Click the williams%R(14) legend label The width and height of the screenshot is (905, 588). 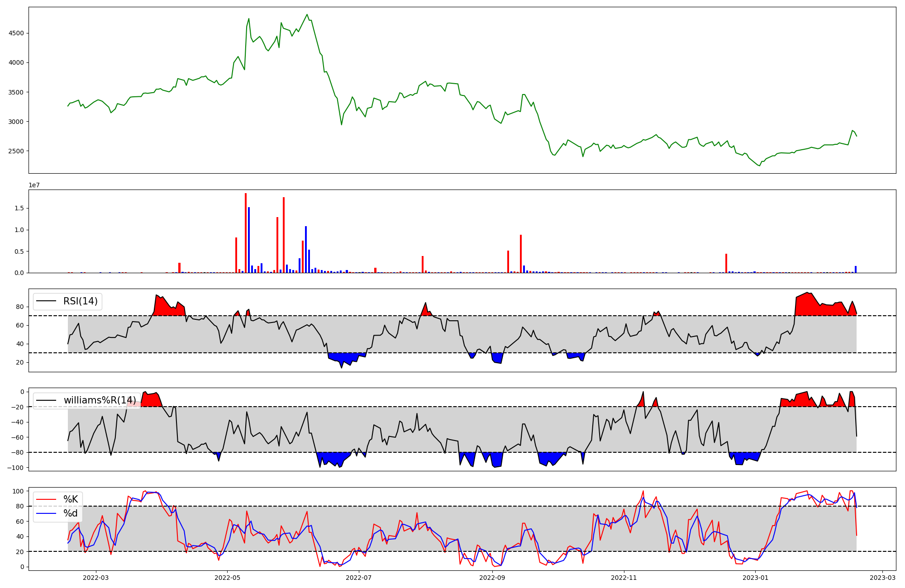pyautogui.click(x=100, y=400)
